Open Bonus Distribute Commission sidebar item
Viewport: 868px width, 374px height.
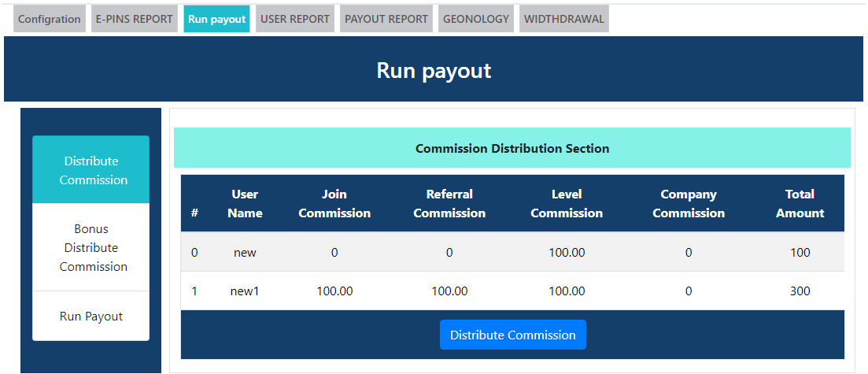pos(90,247)
